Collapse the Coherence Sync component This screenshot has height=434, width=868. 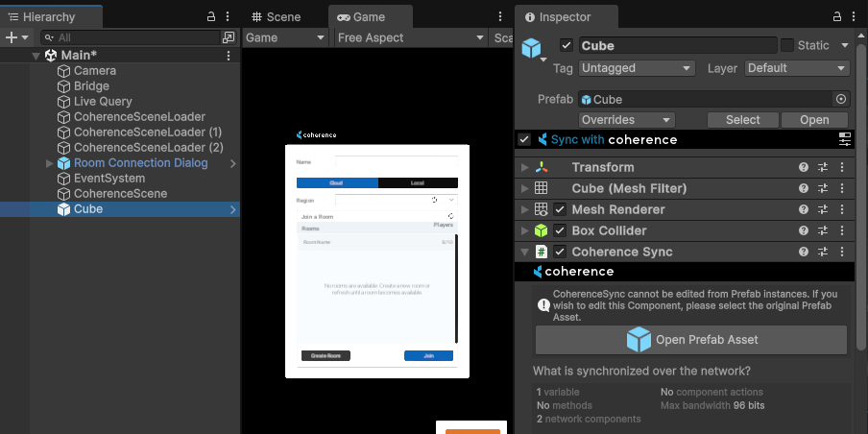525,252
